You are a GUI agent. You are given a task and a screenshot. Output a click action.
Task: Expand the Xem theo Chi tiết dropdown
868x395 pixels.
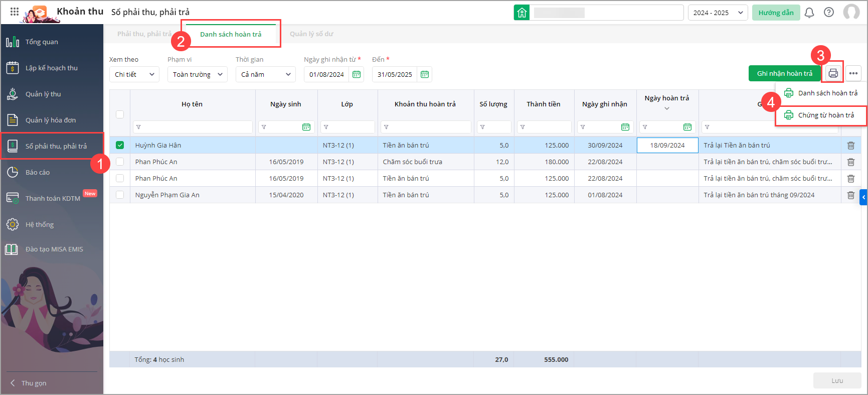[134, 74]
